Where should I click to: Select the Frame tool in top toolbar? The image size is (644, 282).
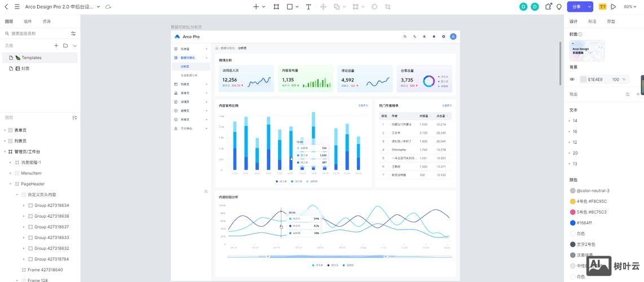(x=276, y=7)
